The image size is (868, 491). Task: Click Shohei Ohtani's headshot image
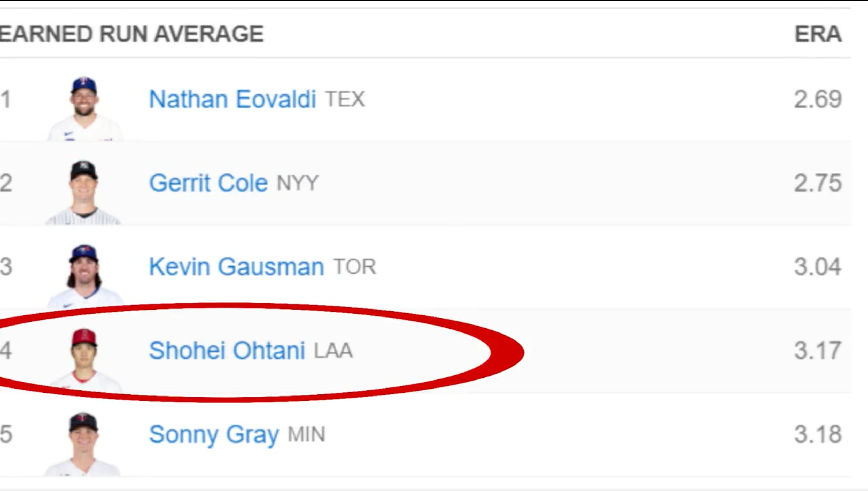pos(84,360)
